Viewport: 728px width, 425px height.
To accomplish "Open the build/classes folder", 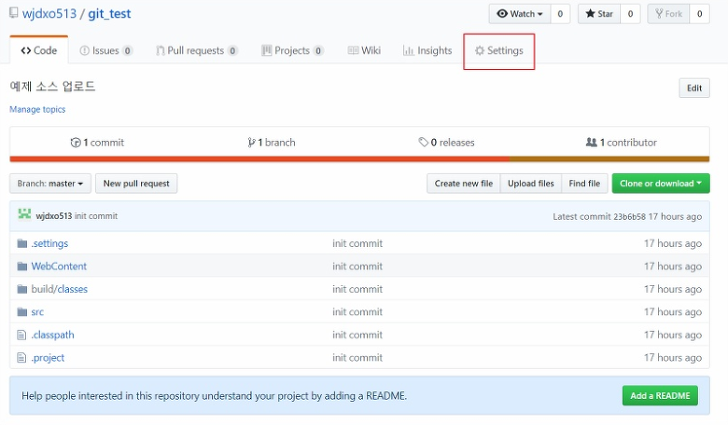I will (59, 289).
